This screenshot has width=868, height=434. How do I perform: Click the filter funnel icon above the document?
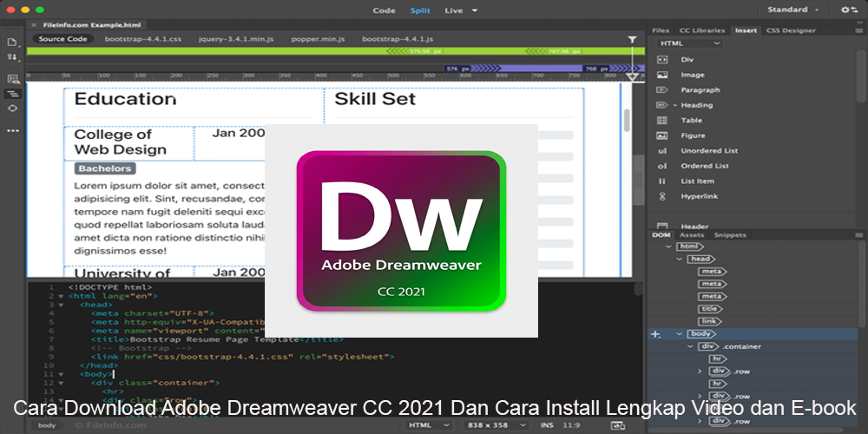pyautogui.click(x=632, y=39)
